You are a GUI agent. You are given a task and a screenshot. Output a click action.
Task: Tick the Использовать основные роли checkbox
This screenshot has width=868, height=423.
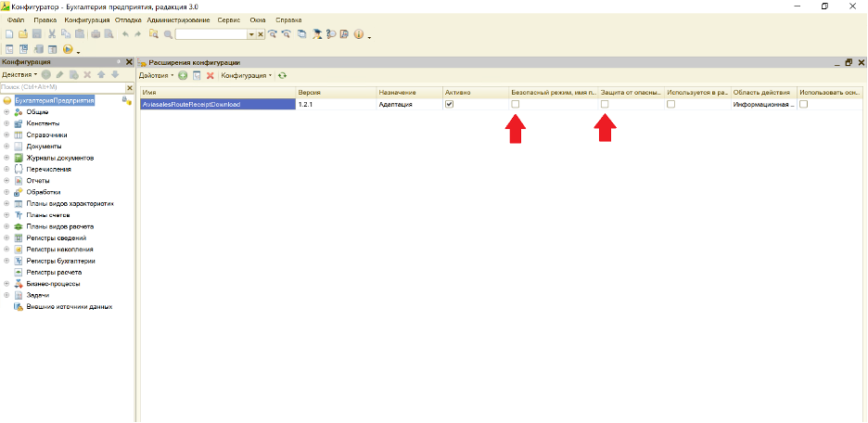803,104
